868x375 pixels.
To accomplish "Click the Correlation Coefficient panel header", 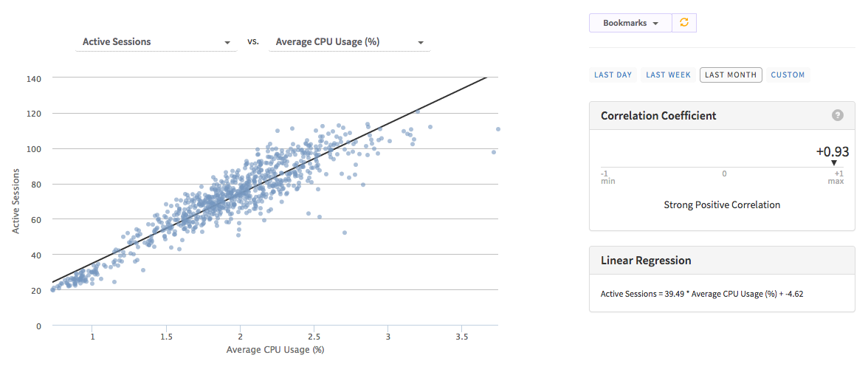I will (658, 115).
